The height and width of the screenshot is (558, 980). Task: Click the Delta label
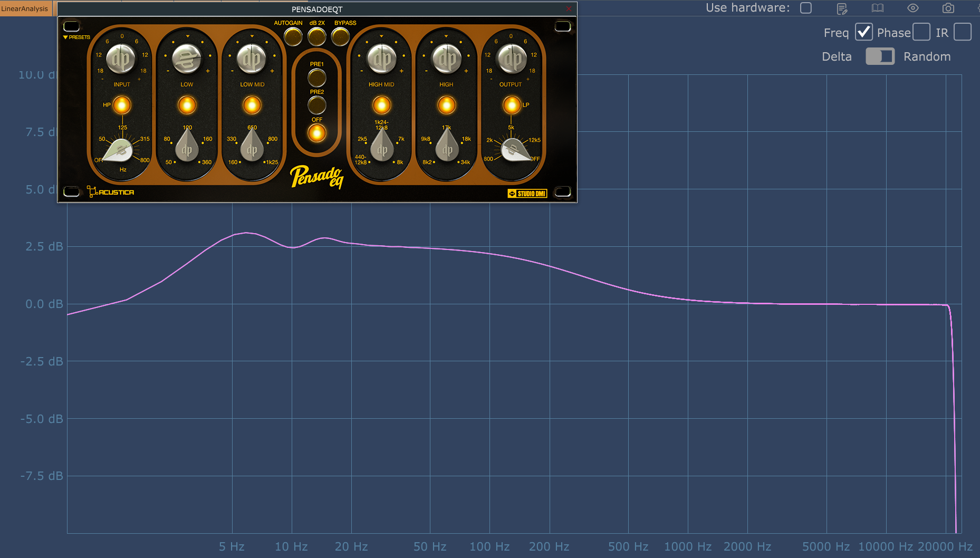(x=837, y=56)
